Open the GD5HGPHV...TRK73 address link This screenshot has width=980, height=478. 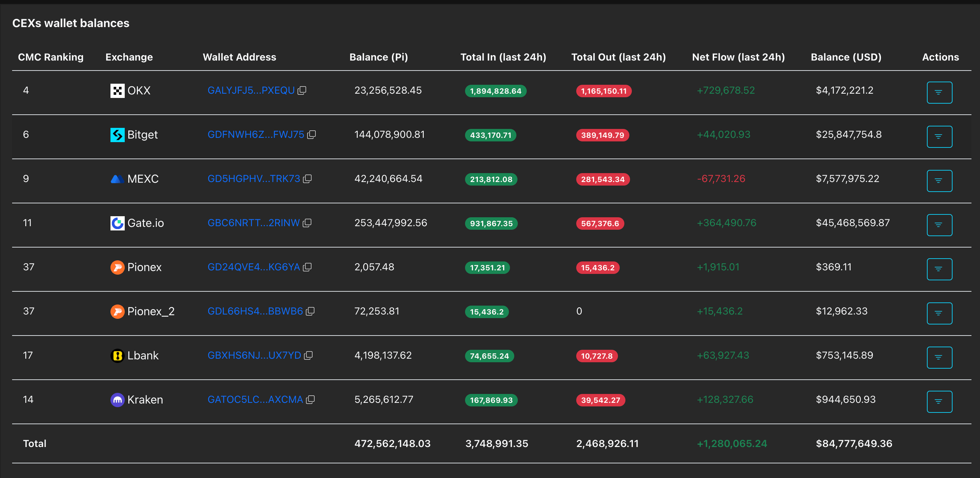253,179
